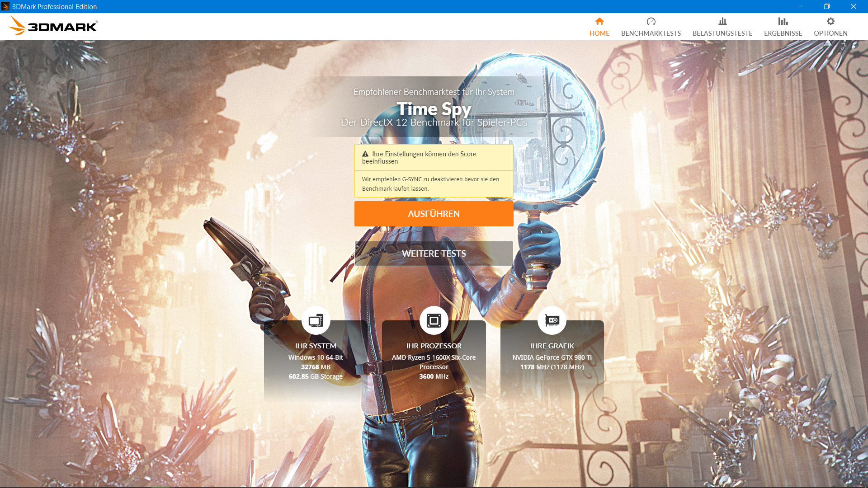Switch to the ERGEBNISSE tab
The image size is (868, 488).
[x=783, y=33]
